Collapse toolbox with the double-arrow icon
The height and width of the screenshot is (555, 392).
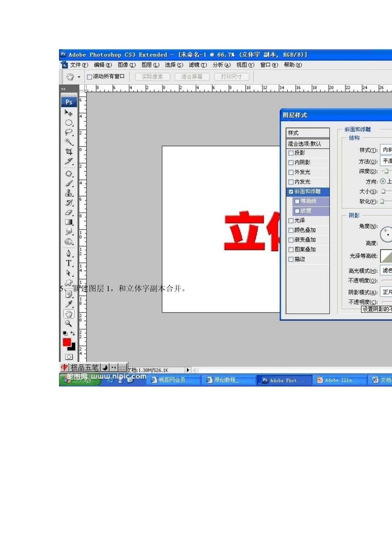point(64,89)
